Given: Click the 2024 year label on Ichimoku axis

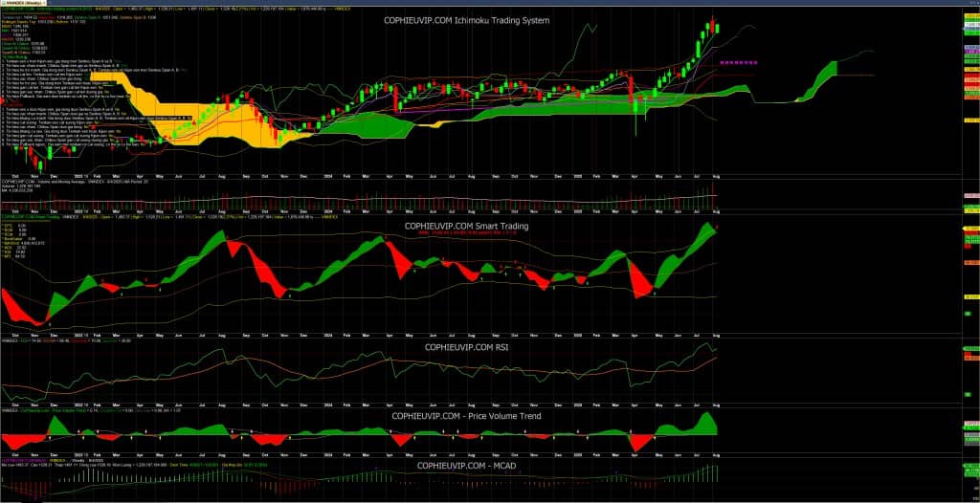Looking at the screenshot, I should (326, 177).
